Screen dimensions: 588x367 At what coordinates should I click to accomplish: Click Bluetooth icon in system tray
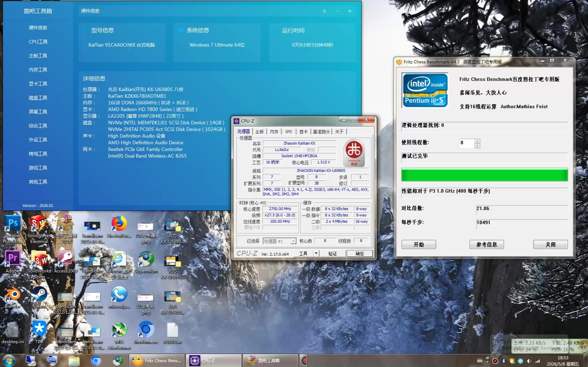point(503,361)
